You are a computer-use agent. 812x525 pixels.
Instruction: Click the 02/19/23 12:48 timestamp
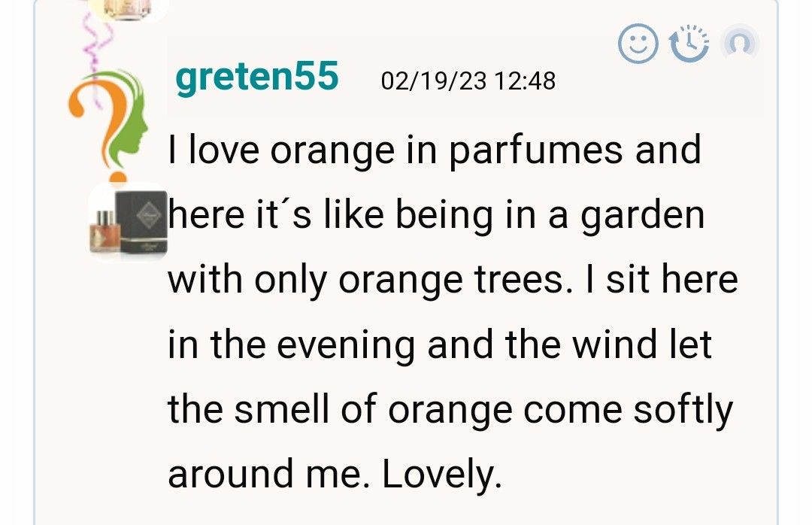[x=468, y=80]
